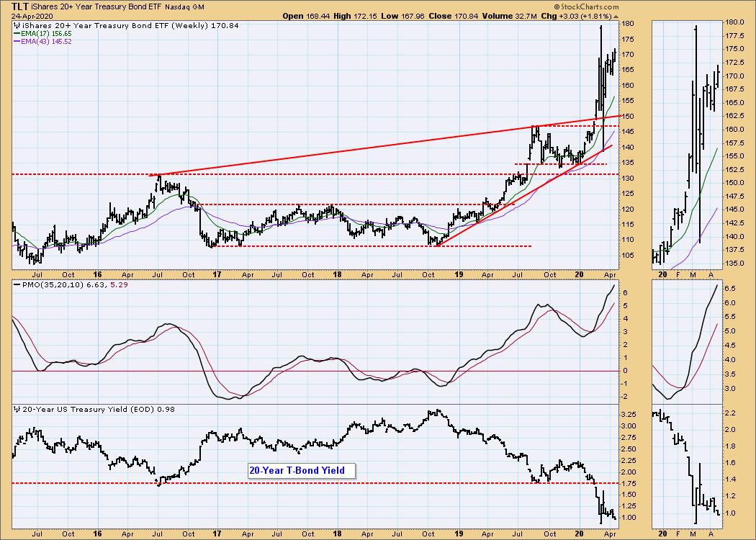Click the icon before the 20-Year US Treasury Yield legend
The height and width of the screenshot is (540, 756).
pyautogui.click(x=16, y=410)
